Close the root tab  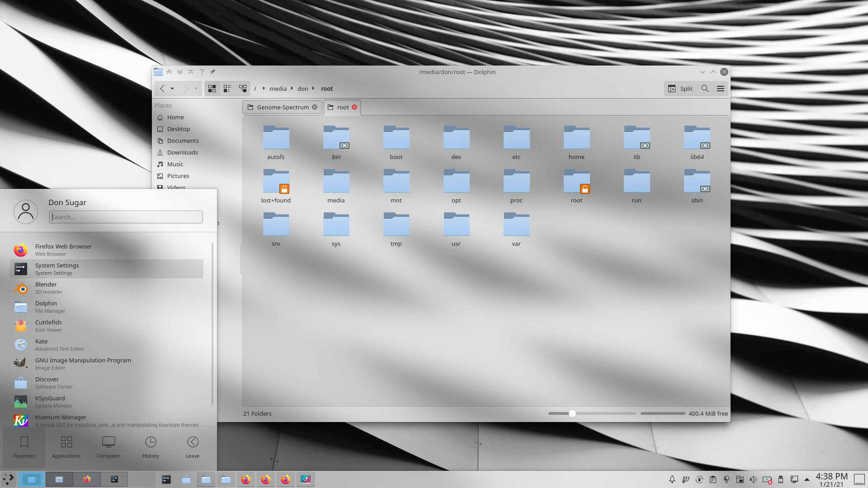point(354,107)
